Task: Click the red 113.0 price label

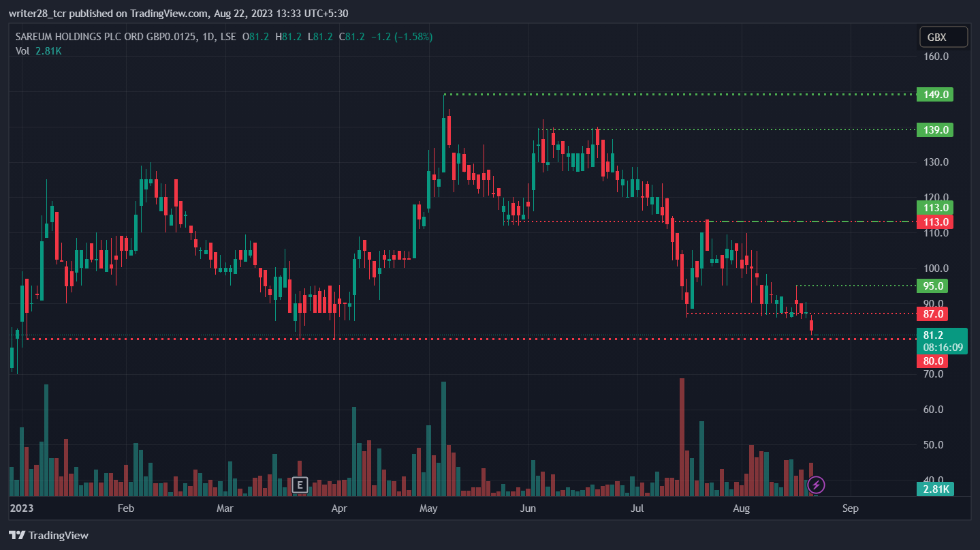Action: click(x=934, y=221)
